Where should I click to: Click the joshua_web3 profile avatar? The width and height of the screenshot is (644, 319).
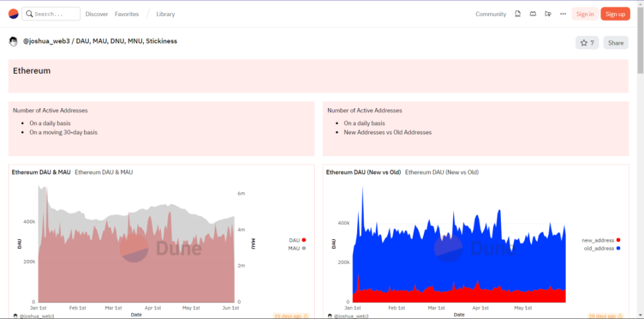click(13, 42)
